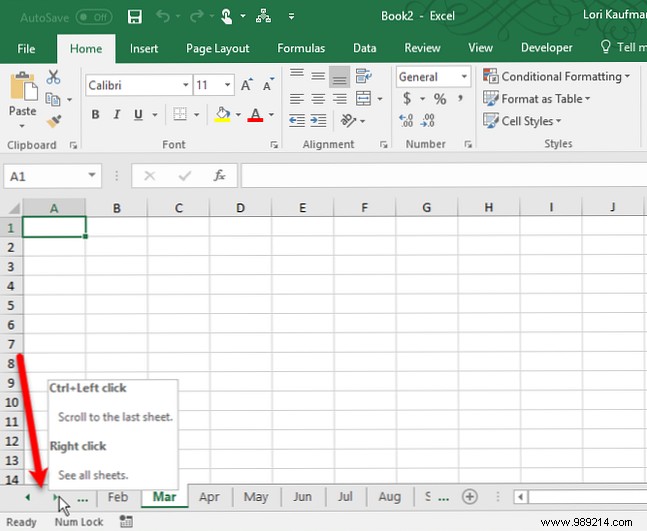
Task: Open Format as Table menu
Action: point(537,99)
